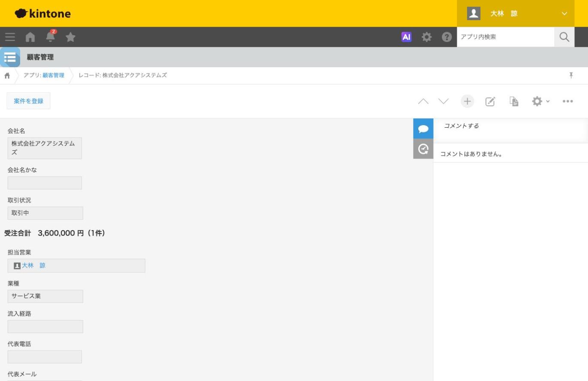Open the AI assistant
This screenshot has width=588, height=381.
tap(406, 37)
